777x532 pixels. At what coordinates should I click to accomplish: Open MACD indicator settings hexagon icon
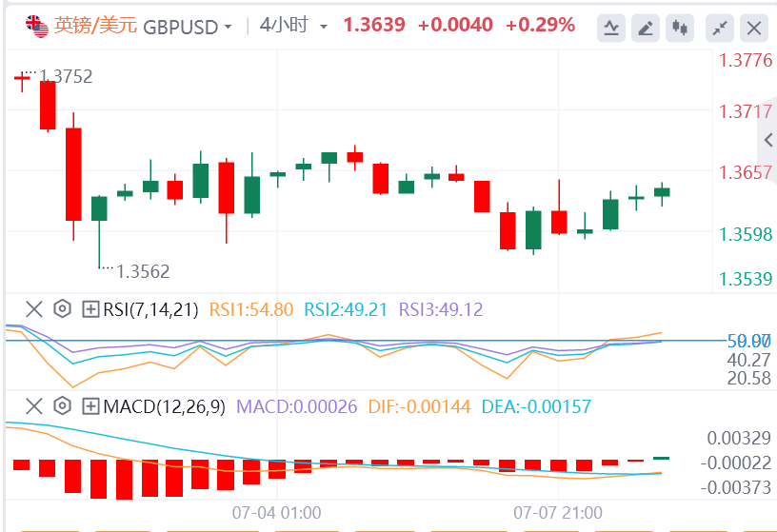[63, 405]
